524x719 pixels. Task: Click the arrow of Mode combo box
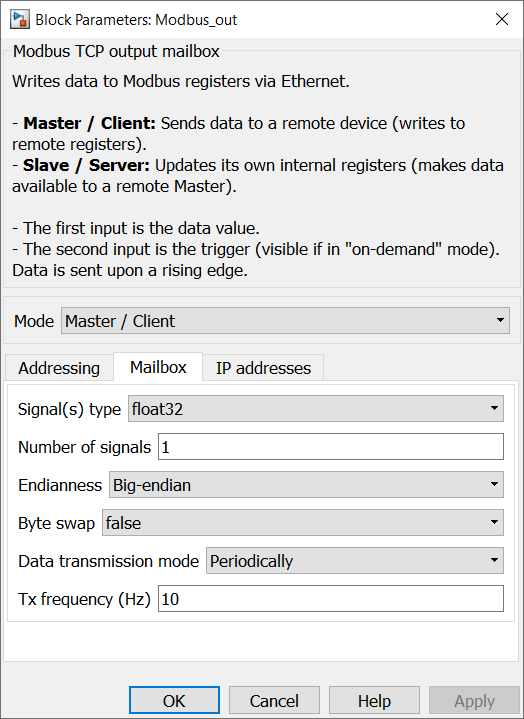pos(500,321)
